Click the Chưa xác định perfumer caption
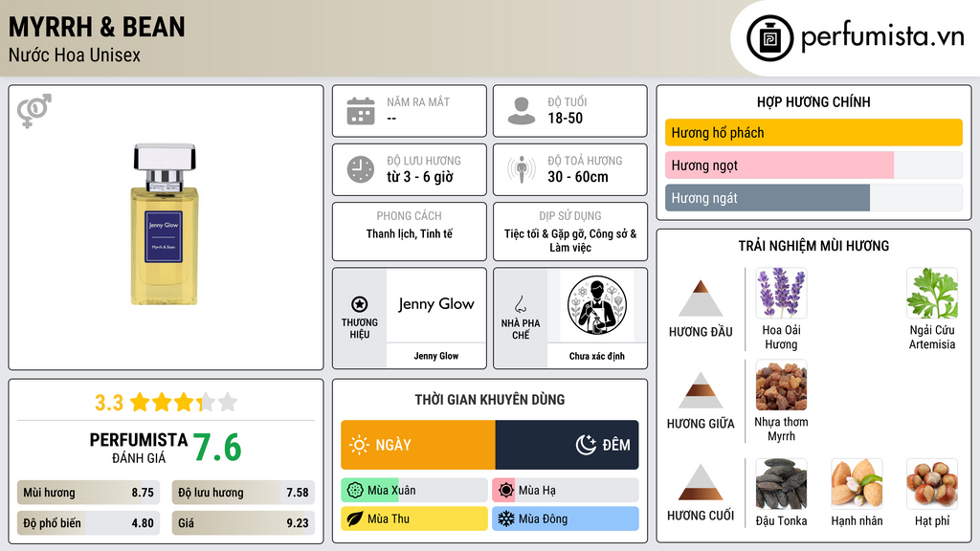980x551 pixels. [x=597, y=356]
